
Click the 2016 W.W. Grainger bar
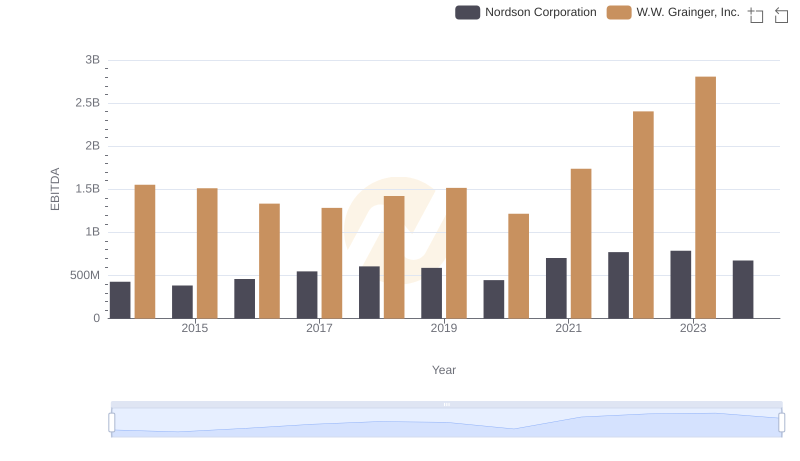coord(269,261)
